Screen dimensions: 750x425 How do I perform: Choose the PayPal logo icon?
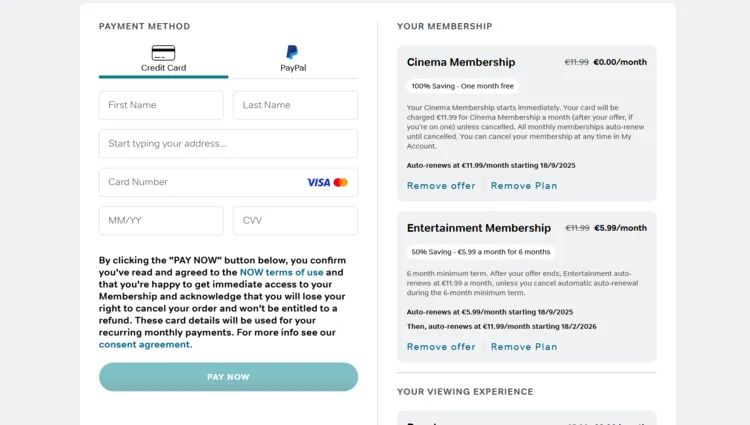coord(292,52)
